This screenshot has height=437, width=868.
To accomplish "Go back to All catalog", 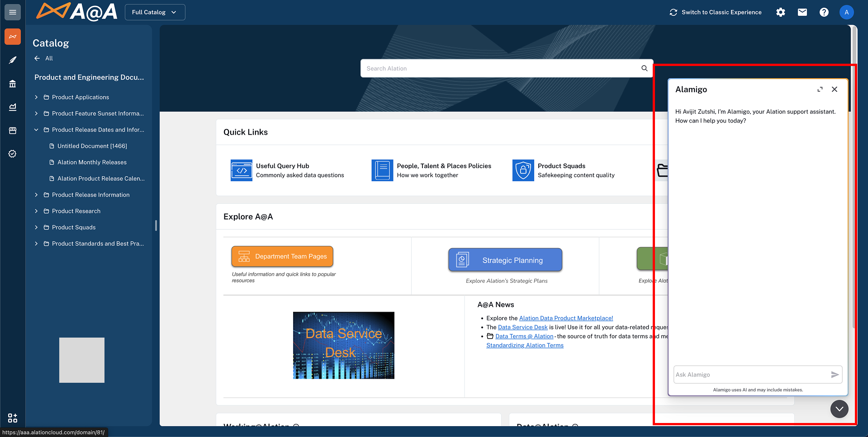I will (44, 58).
